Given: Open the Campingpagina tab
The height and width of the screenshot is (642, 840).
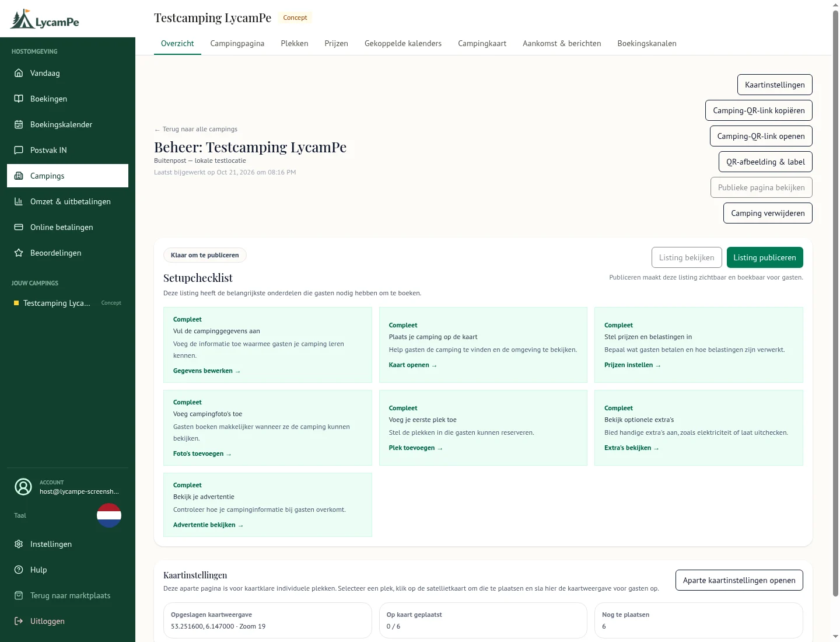Looking at the screenshot, I should pos(237,43).
